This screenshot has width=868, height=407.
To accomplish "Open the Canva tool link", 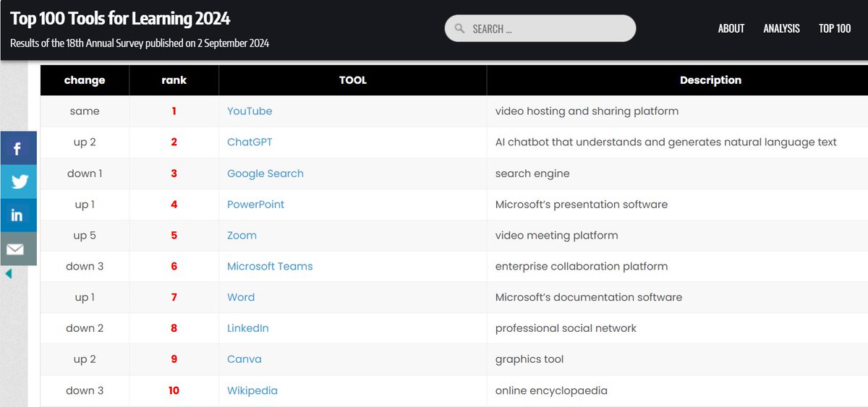I will [244, 359].
